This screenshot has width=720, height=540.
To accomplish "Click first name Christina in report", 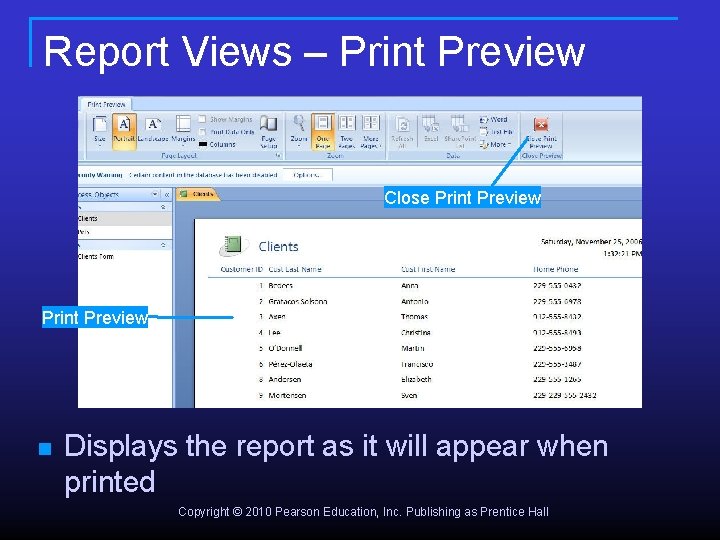I will click(x=416, y=332).
